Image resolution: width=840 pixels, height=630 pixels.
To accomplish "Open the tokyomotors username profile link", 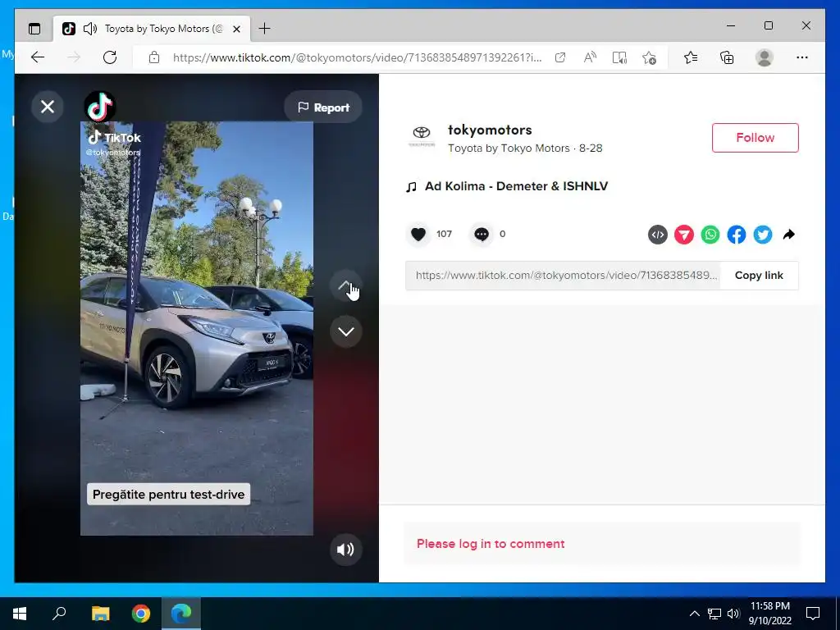I will 490,130.
